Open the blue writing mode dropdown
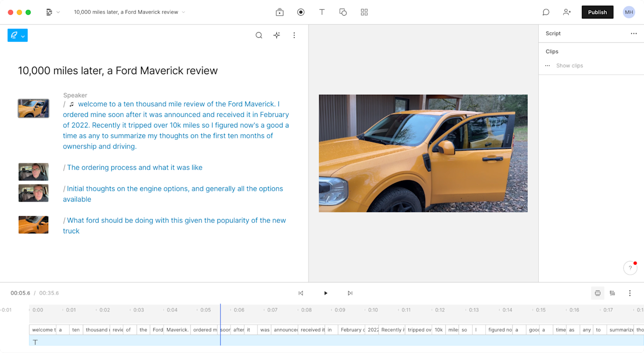 17,35
